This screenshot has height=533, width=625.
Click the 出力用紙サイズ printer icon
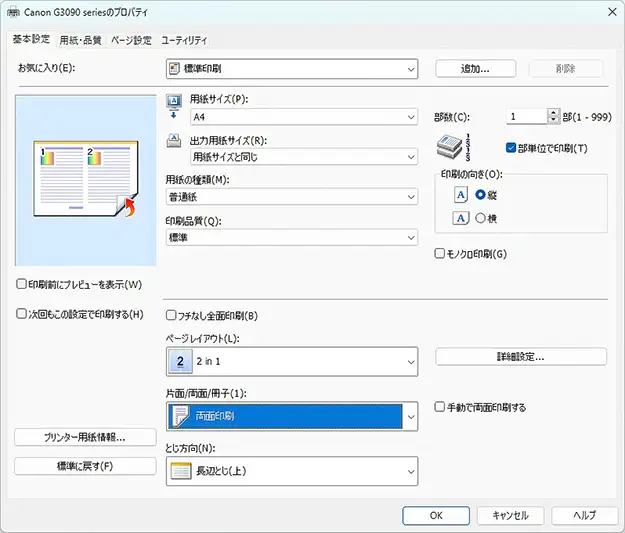point(174,141)
